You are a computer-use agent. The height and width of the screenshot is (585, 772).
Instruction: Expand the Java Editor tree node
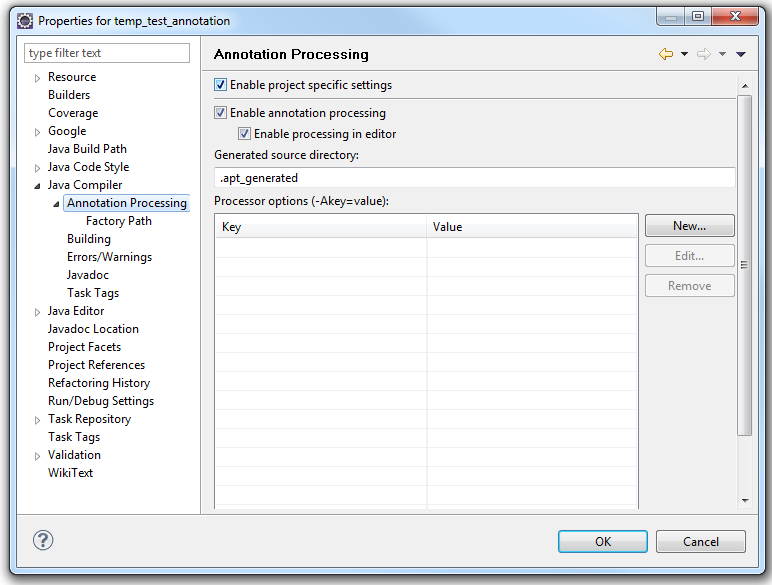(38, 312)
